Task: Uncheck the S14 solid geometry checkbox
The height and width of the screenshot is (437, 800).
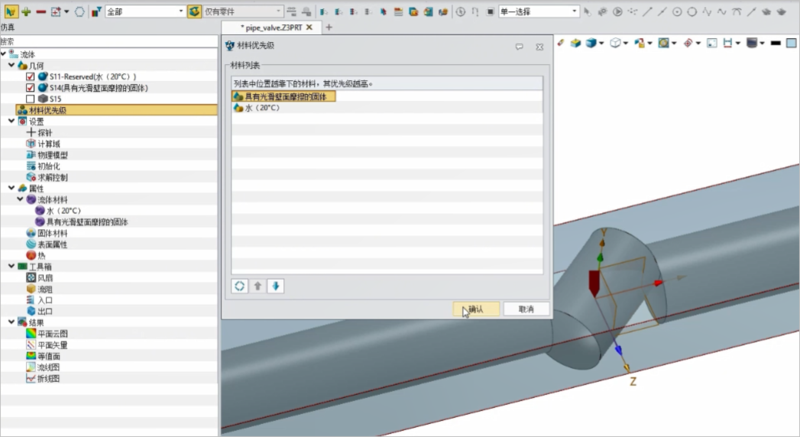Action: [30, 88]
